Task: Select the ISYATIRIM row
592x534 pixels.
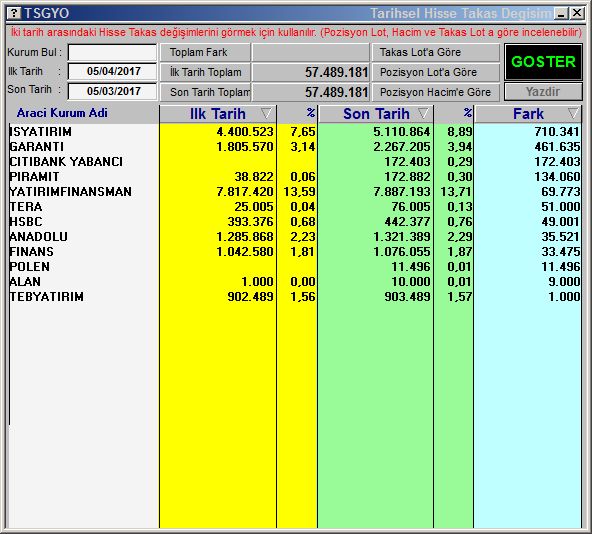Action: 294,132
